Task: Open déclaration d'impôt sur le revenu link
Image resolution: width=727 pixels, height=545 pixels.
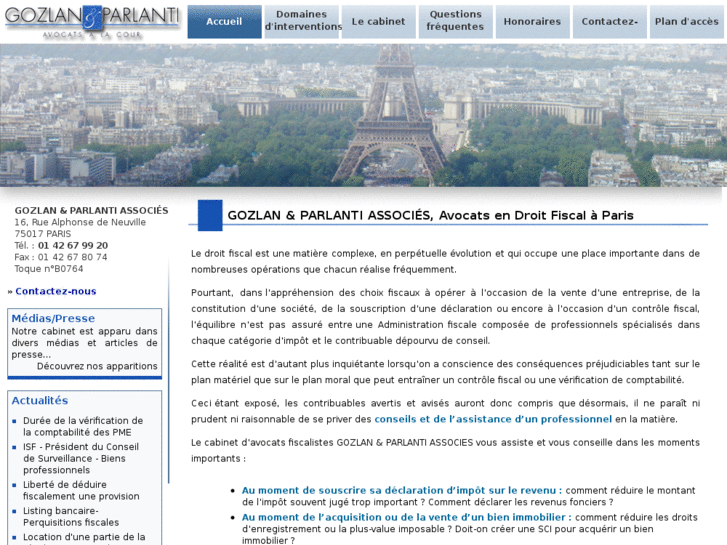Action: pyautogui.click(x=402, y=490)
